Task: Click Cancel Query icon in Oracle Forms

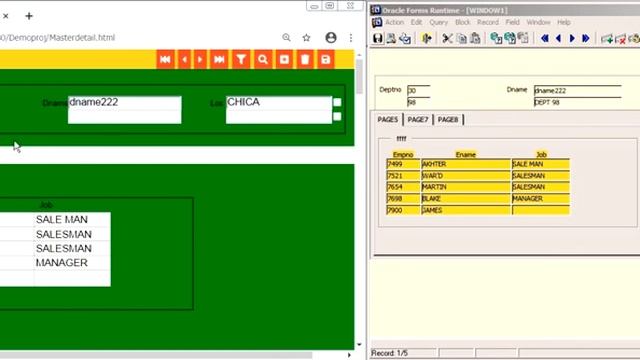Action: tap(523, 38)
